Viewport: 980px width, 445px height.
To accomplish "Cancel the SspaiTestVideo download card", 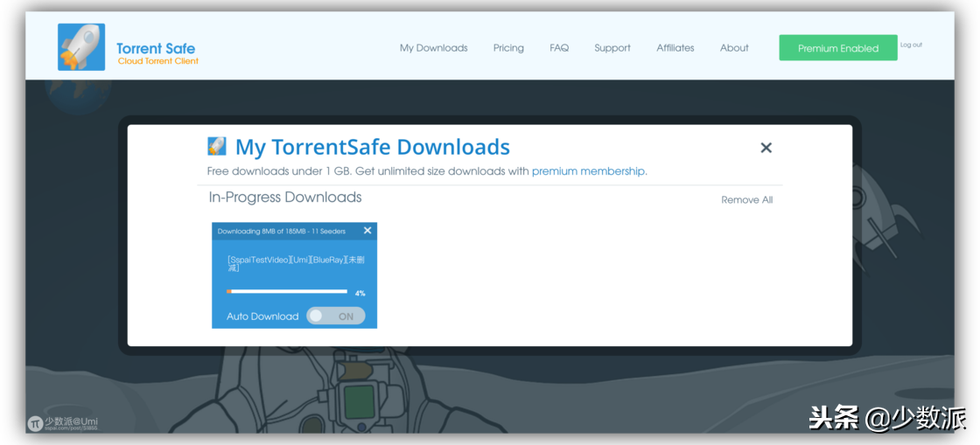I will 367,230.
